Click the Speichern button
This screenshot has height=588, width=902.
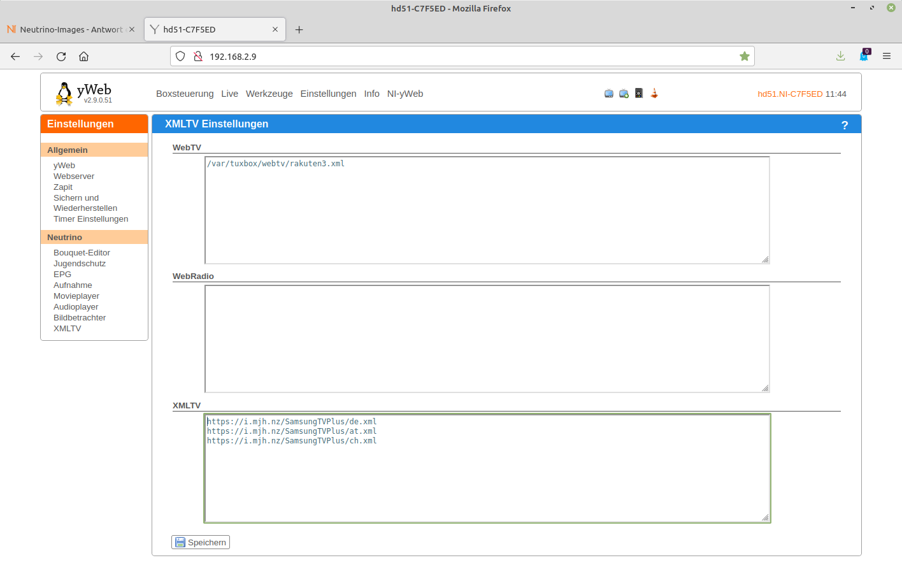point(201,542)
